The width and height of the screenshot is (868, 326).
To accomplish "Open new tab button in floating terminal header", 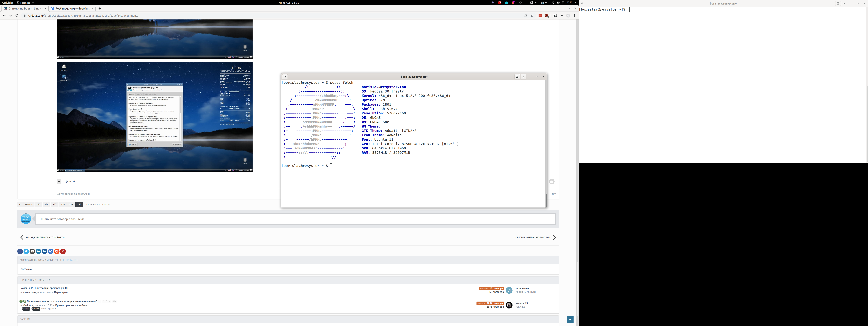I will [x=517, y=77].
